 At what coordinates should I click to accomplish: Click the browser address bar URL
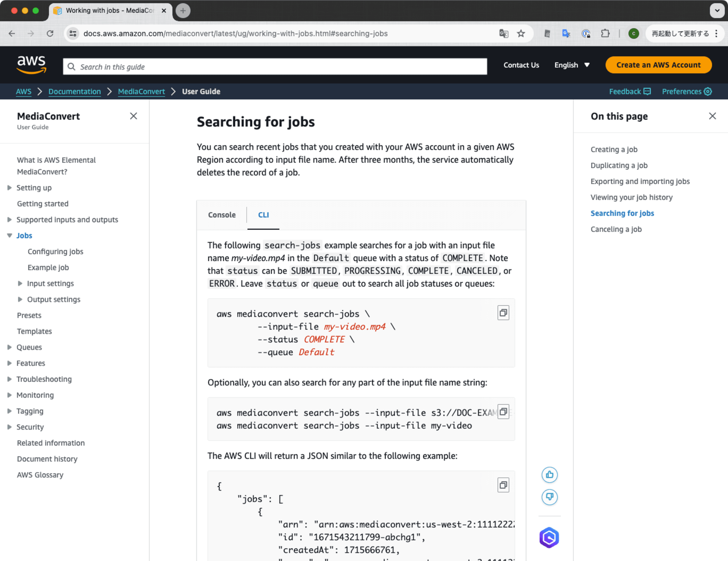[236, 33]
